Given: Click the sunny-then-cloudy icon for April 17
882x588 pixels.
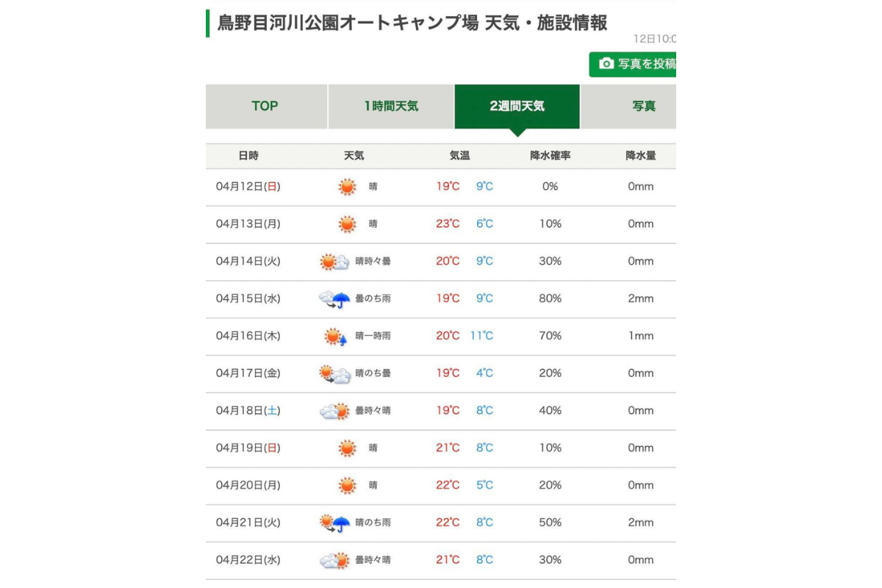Looking at the screenshot, I should pyautogui.click(x=334, y=374).
